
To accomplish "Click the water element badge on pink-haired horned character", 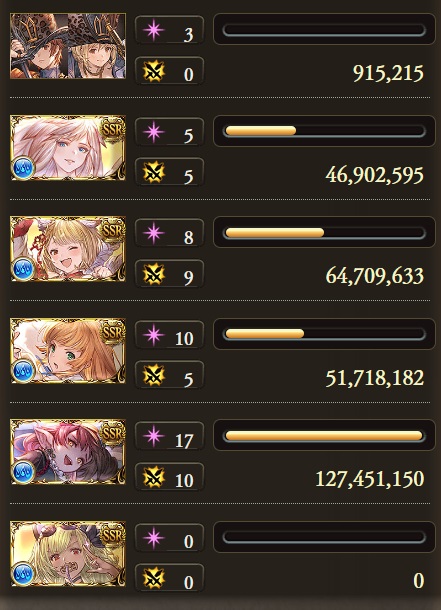I will pos(23,471).
